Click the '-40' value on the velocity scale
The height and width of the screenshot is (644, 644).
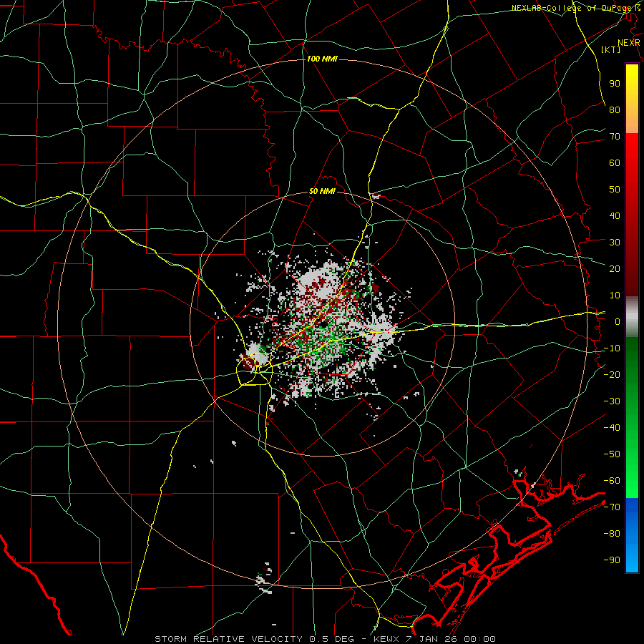point(612,428)
